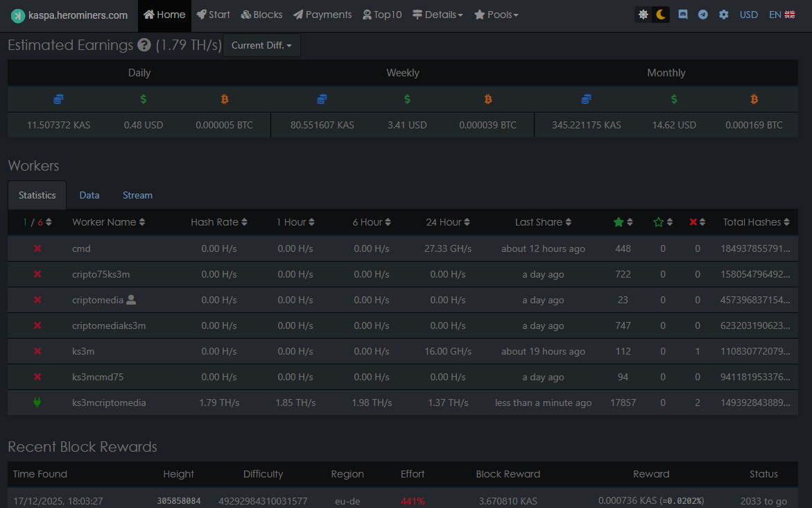The image size is (812, 508).
Task: Click 27.33 GH/s value in cmd row
Action: pos(448,249)
